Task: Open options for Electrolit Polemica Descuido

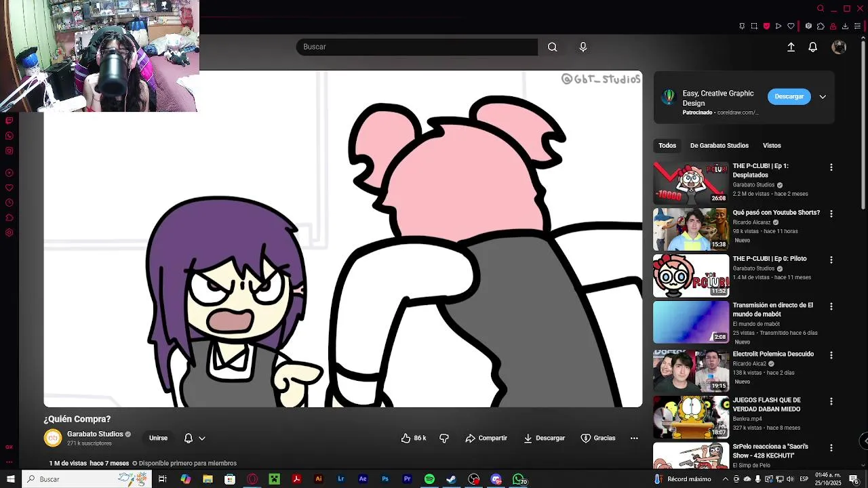Action: coord(831,354)
